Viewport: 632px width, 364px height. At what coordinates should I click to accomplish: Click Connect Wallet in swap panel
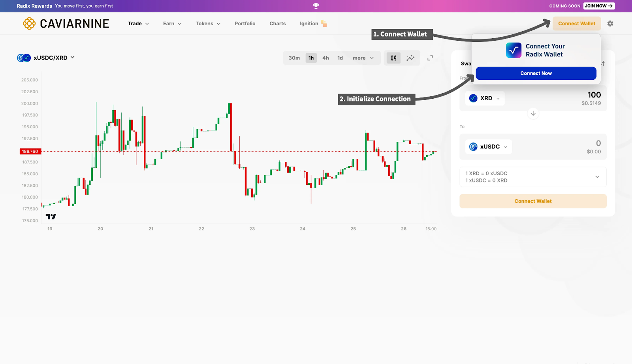533,201
